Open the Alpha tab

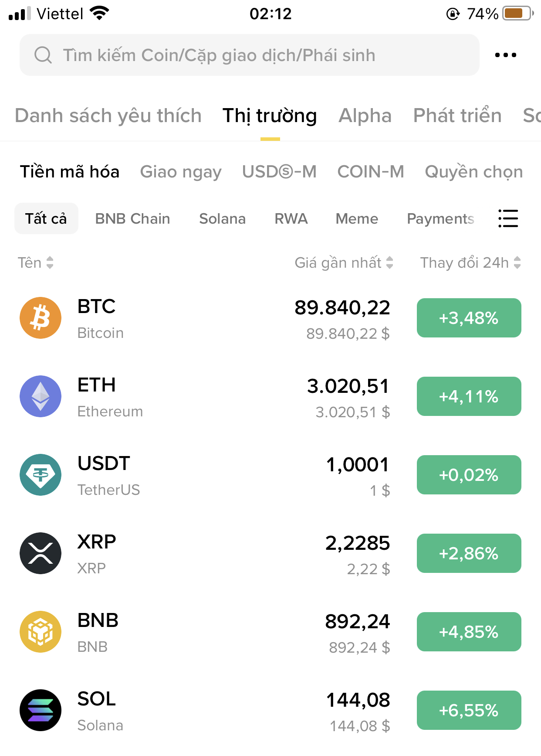click(x=365, y=116)
